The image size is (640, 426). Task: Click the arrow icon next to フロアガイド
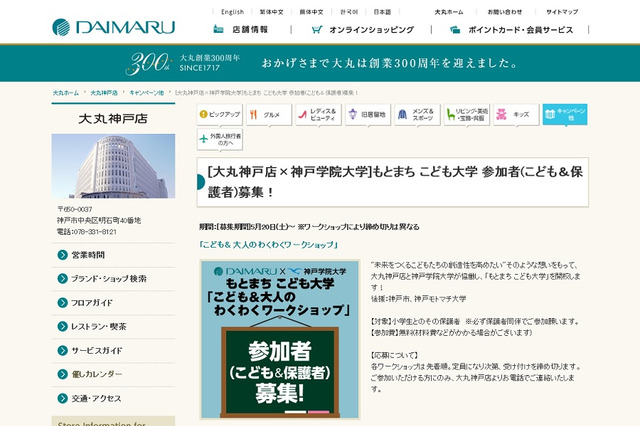tap(62, 303)
